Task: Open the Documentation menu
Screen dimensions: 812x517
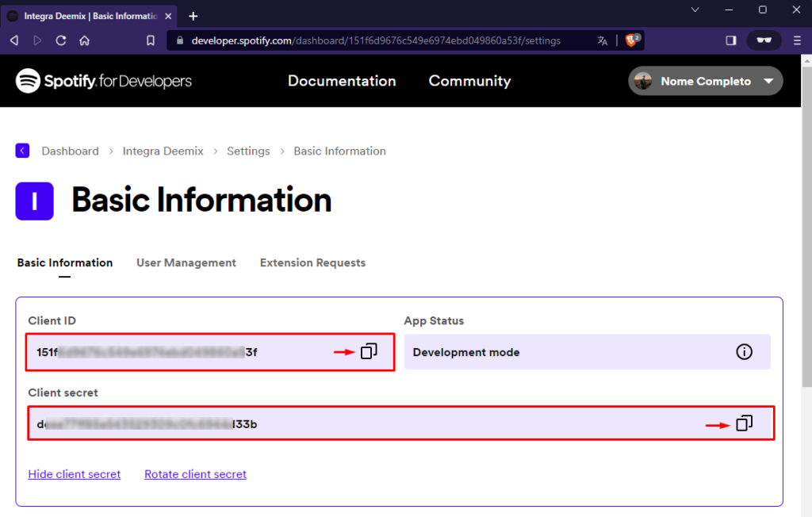Action: click(342, 81)
